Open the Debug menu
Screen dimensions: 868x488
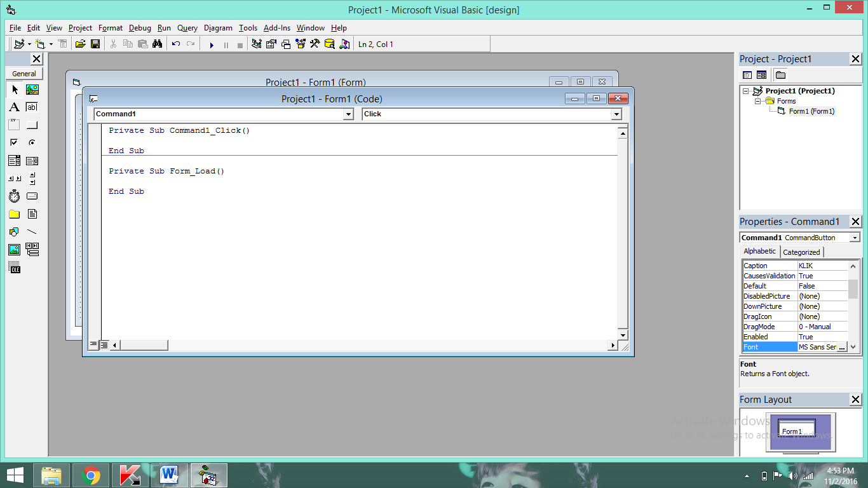[x=139, y=27]
